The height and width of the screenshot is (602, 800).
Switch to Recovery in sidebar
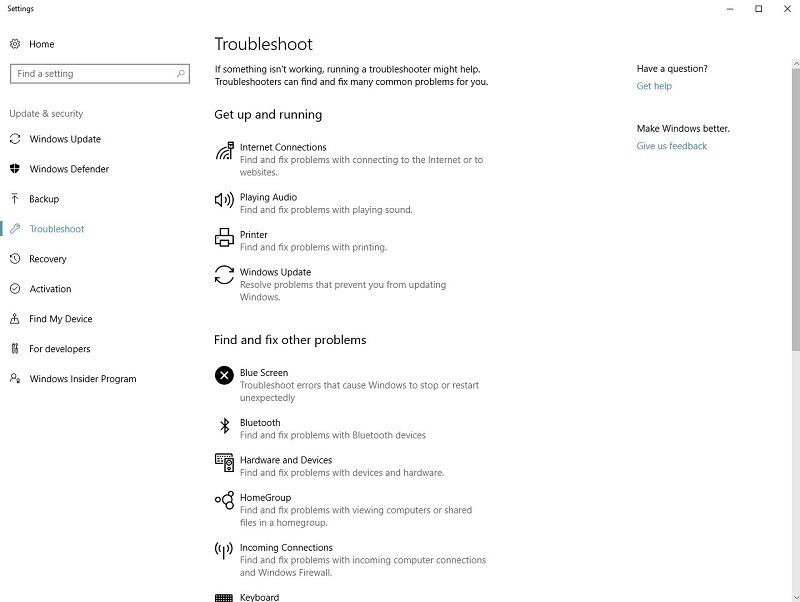tap(47, 259)
